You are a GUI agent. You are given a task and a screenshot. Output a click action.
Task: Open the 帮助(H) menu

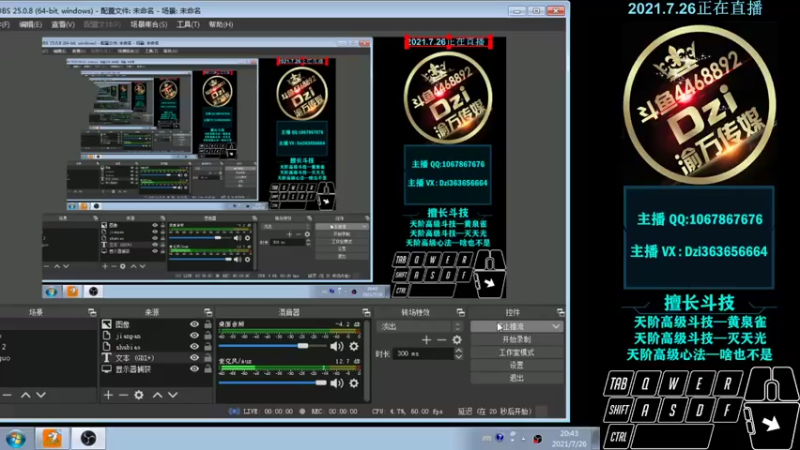[221, 24]
